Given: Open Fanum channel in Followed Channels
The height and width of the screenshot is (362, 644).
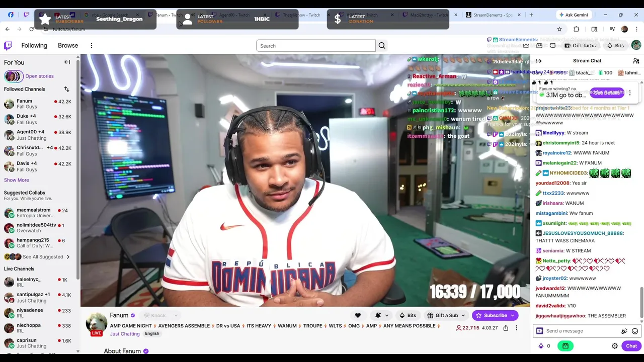Looking at the screenshot, I should 38,104.
